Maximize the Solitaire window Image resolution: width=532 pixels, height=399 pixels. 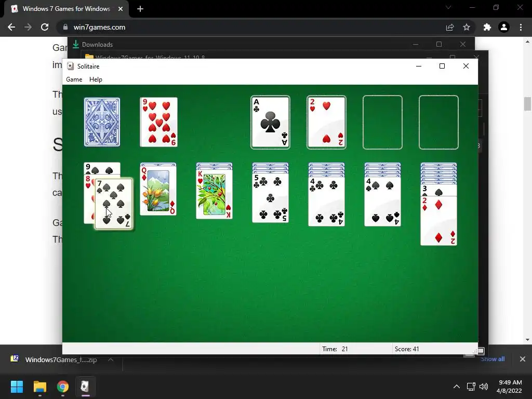pyautogui.click(x=442, y=66)
